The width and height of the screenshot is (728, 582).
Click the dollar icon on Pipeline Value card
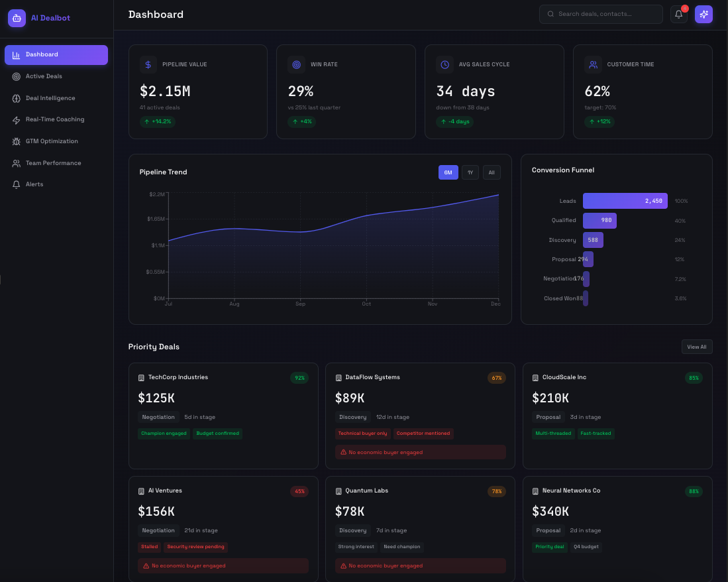(x=147, y=64)
